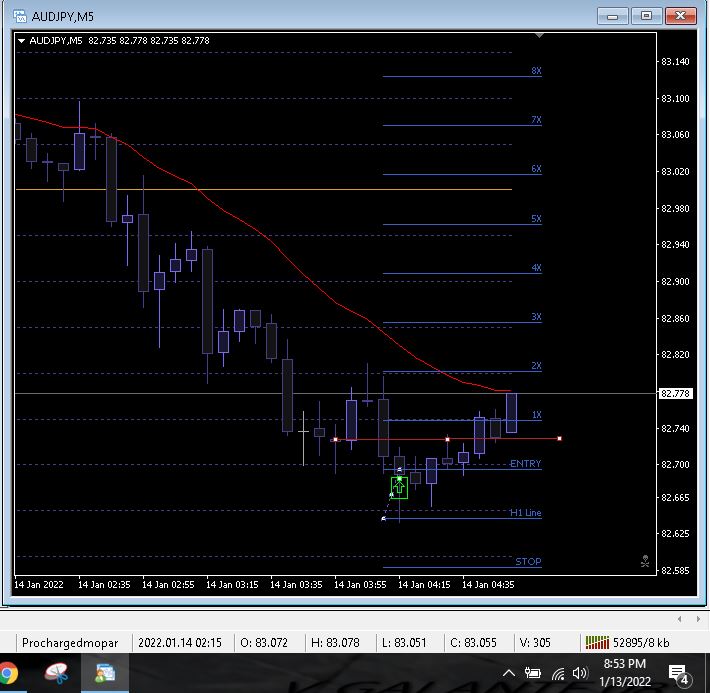Select the 1X target line label
Image resolution: width=710 pixels, height=693 pixels.
[536, 414]
